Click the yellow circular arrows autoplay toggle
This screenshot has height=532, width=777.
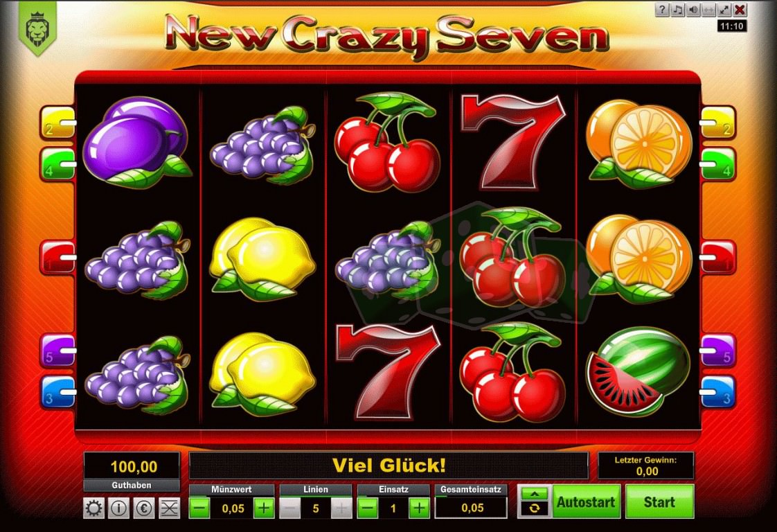[x=534, y=508]
